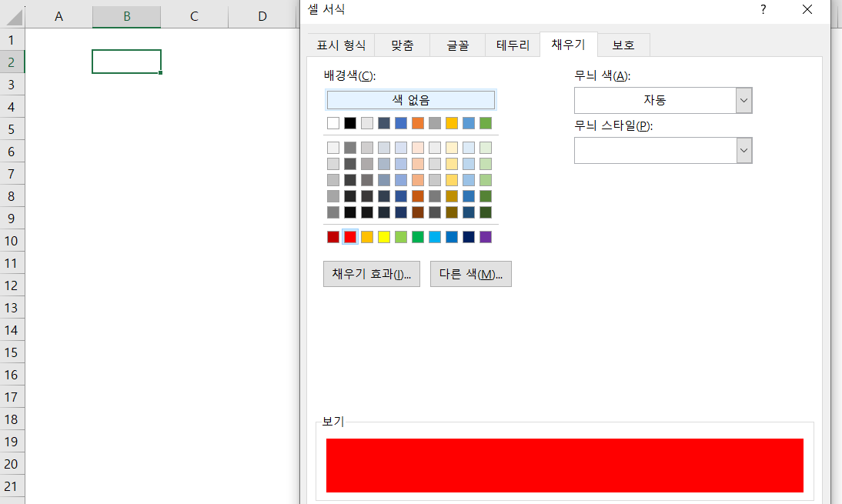This screenshot has width=842, height=504.
Task: Pick the black theme color swatch
Action: [350, 123]
